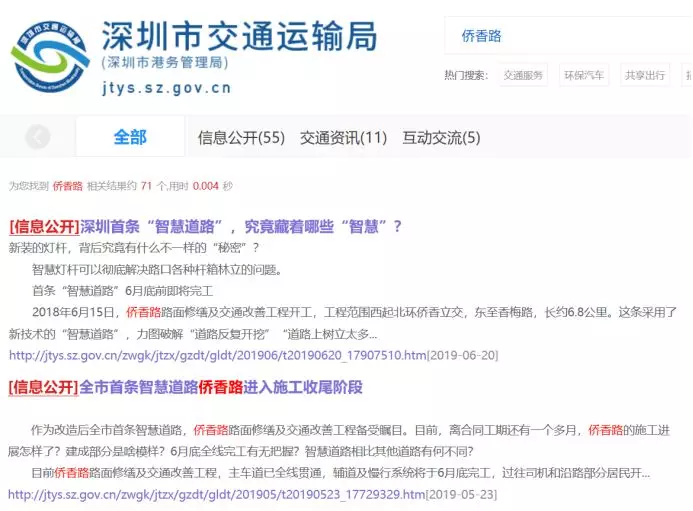Open URL ending t20190523_17729329.htm

(217, 494)
